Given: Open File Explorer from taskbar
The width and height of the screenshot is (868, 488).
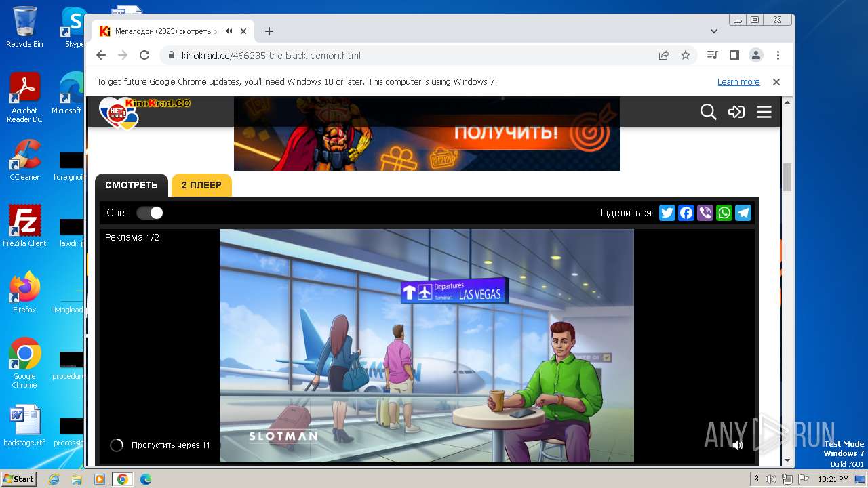Looking at the screenshot, I should [x=77, y=479].
